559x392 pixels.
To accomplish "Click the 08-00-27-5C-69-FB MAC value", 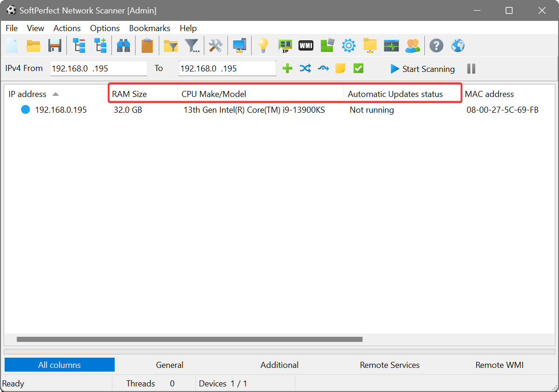I will coord(502,110).
